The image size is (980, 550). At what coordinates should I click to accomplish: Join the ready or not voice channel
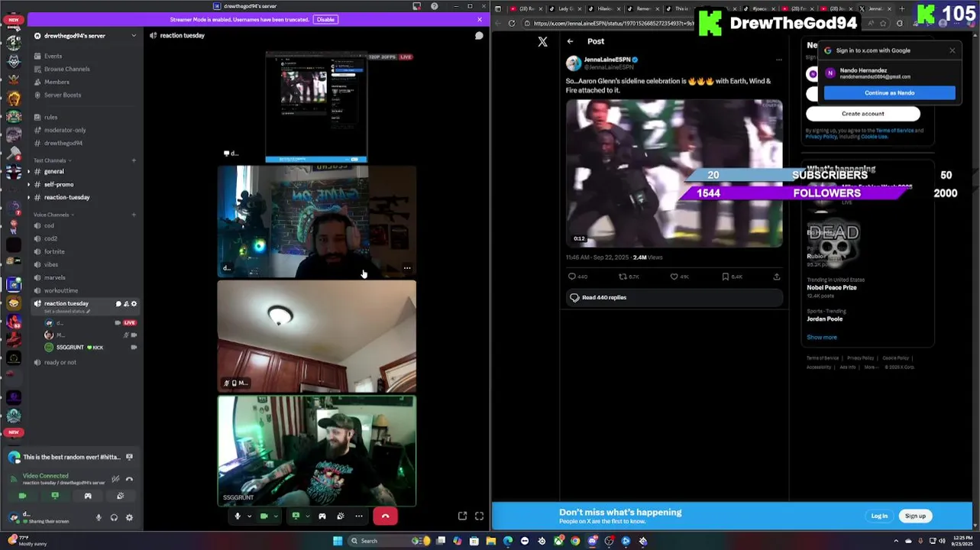pyautogui.click(x=60, y=362)
